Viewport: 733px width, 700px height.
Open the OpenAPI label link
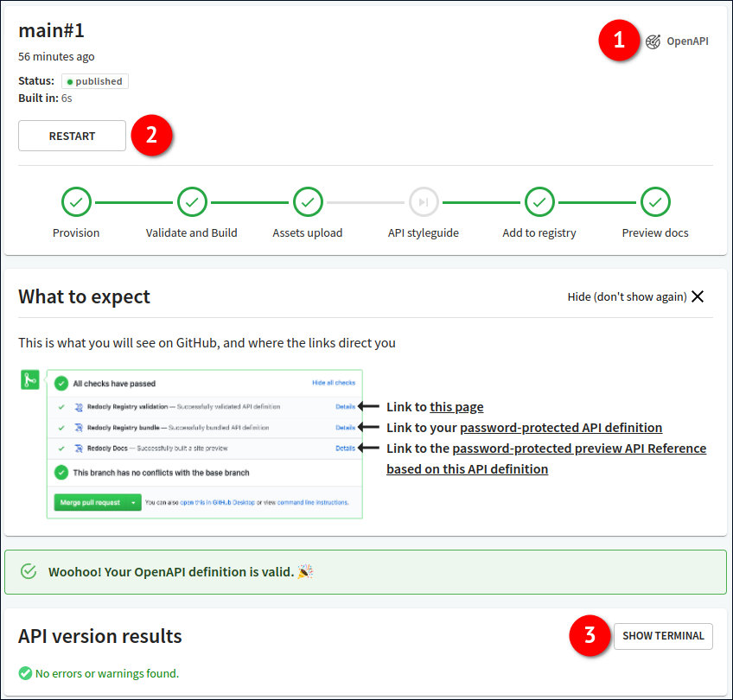coord(687,41)
